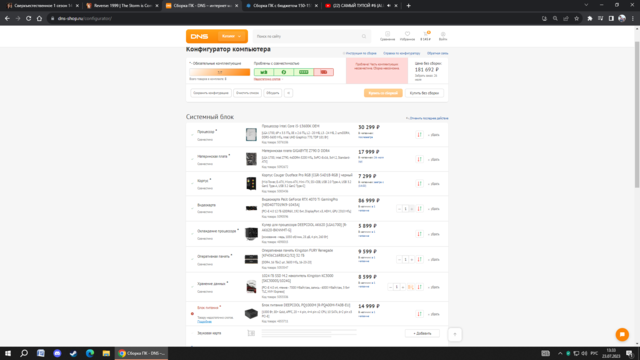This screenshot has height=360, width=640.
Task: Click the magnifier icon in site search
Action: click(x=364, y=36)
